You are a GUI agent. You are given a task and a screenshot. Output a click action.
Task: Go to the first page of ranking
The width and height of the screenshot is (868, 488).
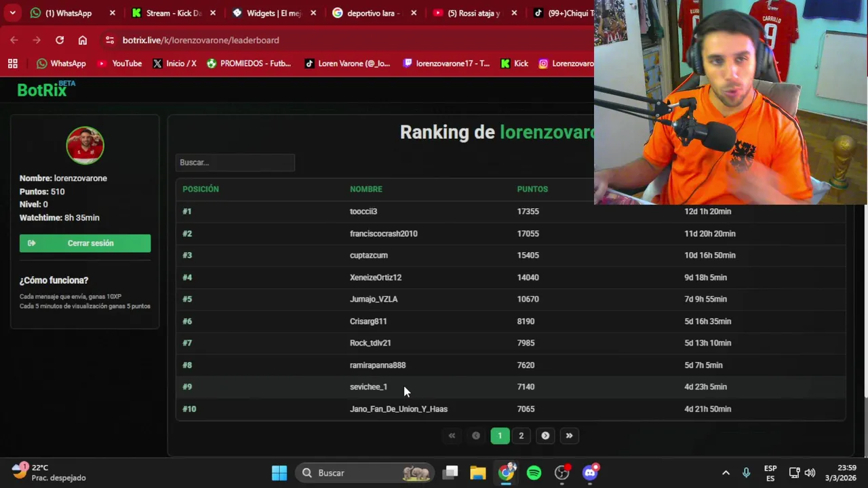(x=452, y=436)
